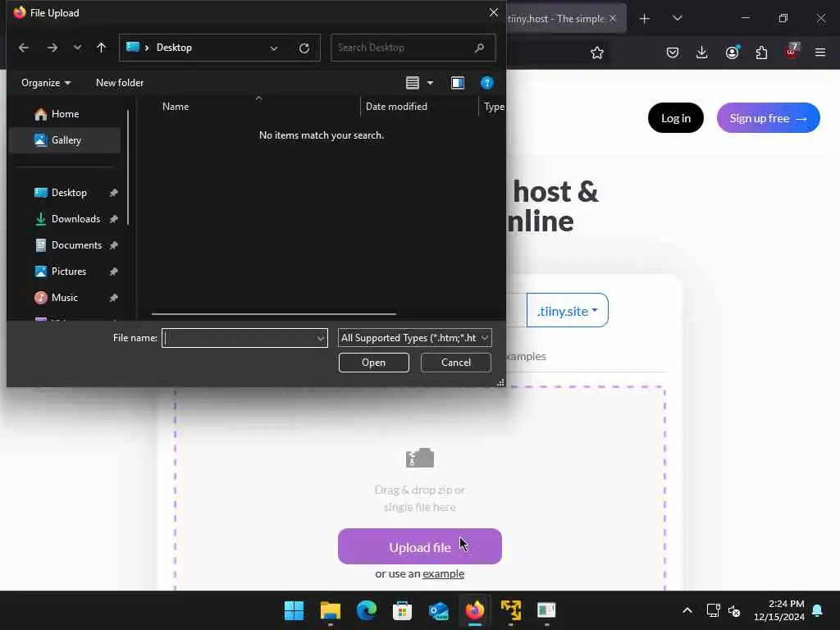
Task: Click the Open button
Action: click(374, 363)
